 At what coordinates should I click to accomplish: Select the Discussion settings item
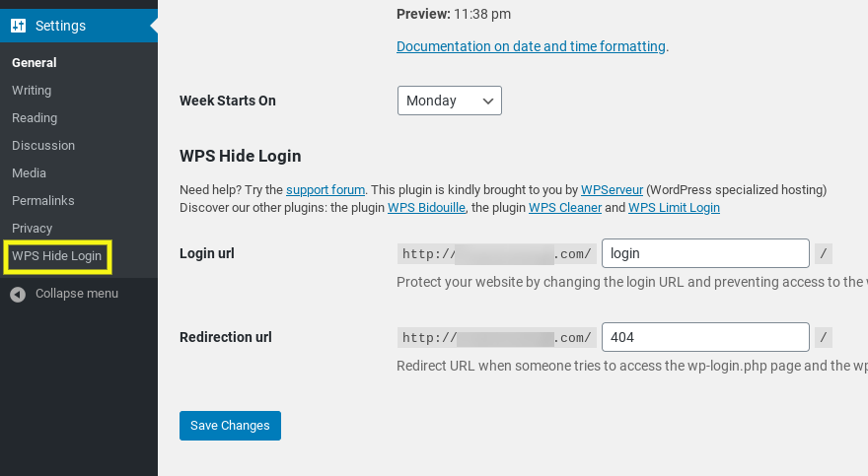[43, 146]
